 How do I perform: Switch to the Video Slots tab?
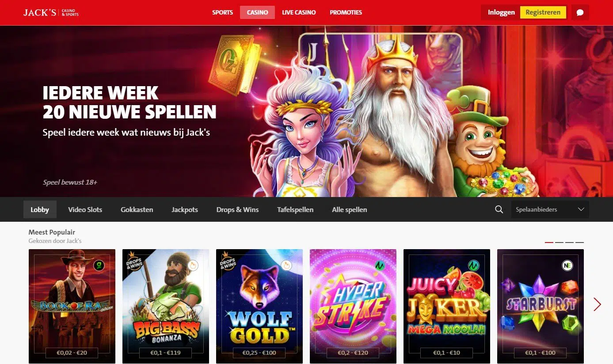[85, 209]
